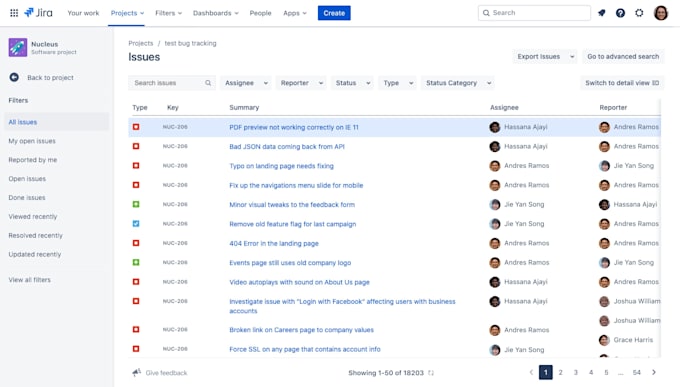The width and height of the screenshot is (680, 387).
Task: Open the Status filter dropdown
Action: coord(353,83)
